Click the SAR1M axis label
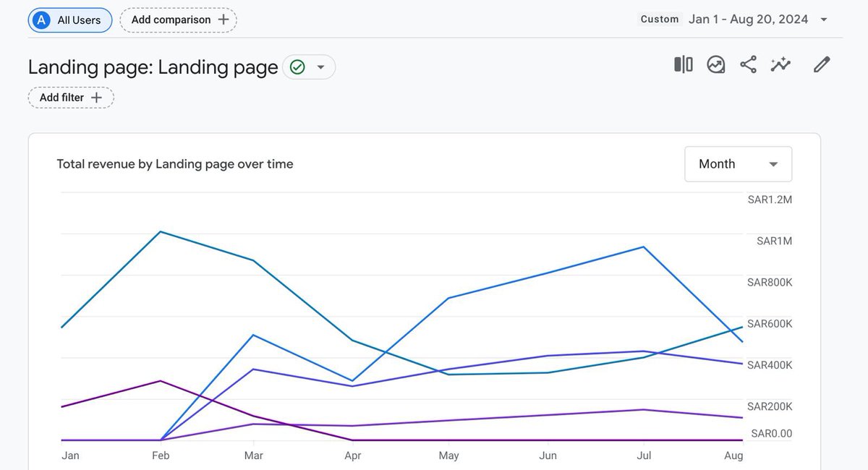This screenshot has height=470, width=868. coord(775,241)
